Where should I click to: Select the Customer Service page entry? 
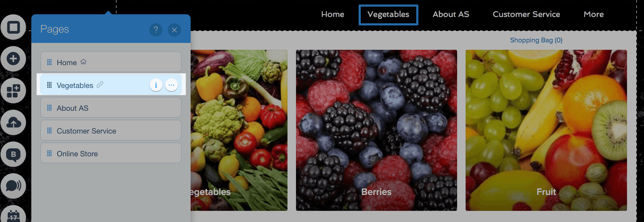click(111, 130)
